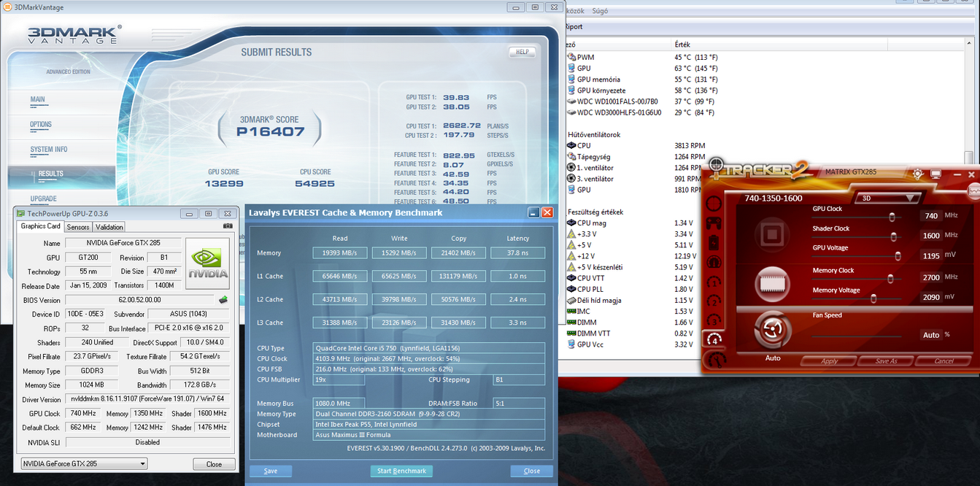Click the Memory Voltage 2090 mV field
The height and width of the screenshot is (486, 980).
930,297
